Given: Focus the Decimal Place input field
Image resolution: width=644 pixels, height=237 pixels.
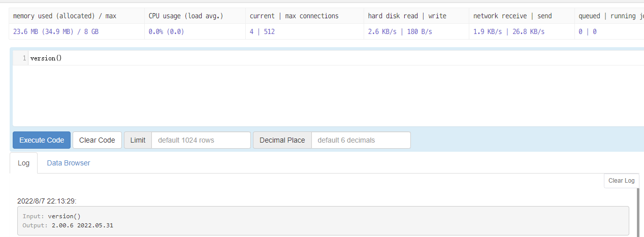Looking at the screenshot, I should pos(361,140).
